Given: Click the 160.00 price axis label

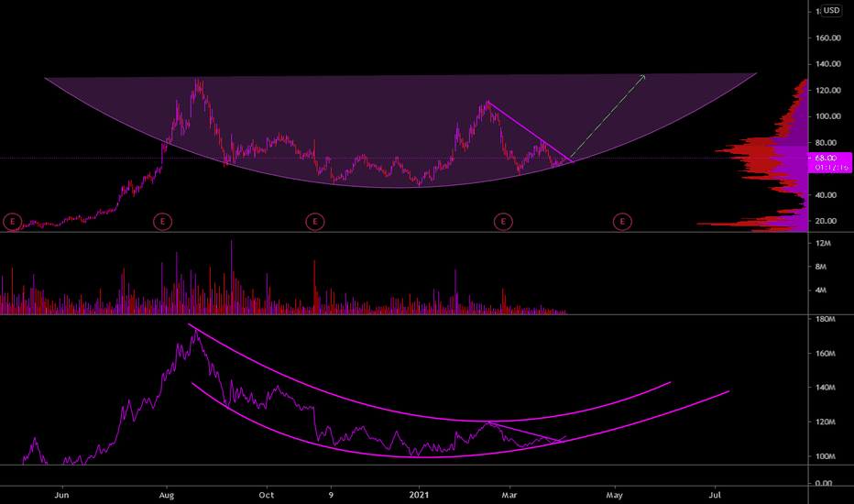Looking at the screenshot, I should tap(827, 38).
